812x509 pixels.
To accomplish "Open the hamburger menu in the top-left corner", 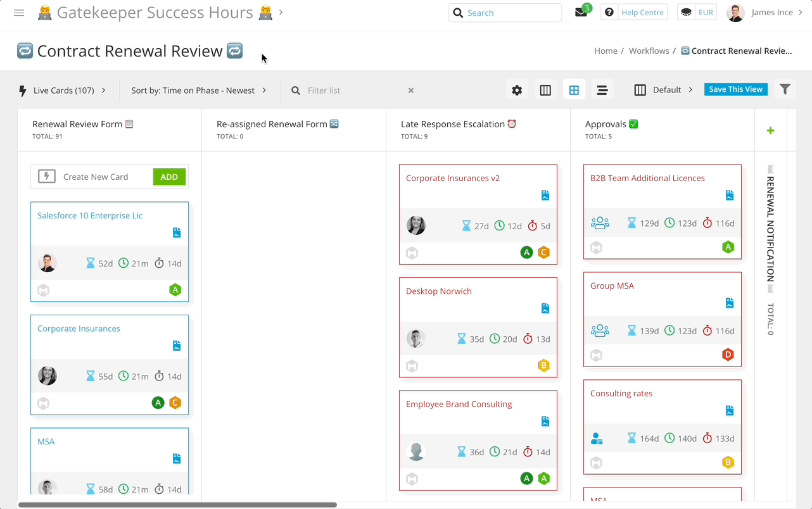I will pyautogui.click(x=18, y=12).
